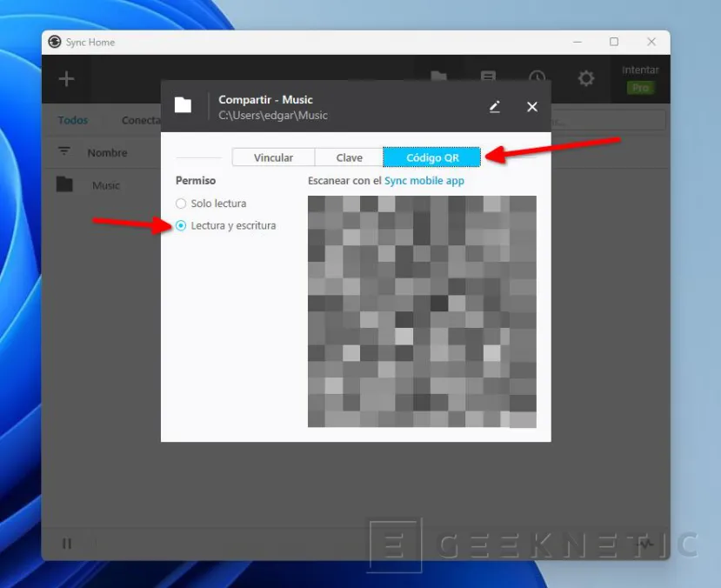Minimize the Sync Home window
The width and height of the screenshot is (721, 588).
tap(577, 42)
